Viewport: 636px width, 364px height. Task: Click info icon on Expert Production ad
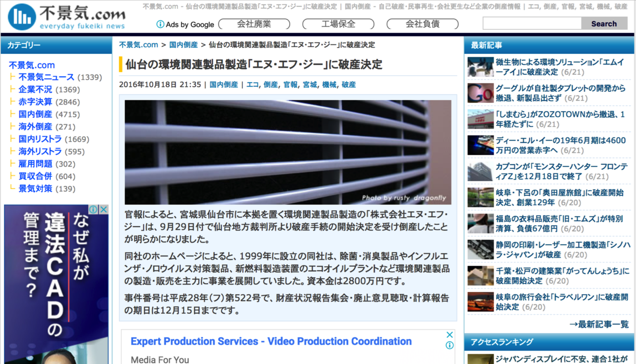[x=450, y=345]
